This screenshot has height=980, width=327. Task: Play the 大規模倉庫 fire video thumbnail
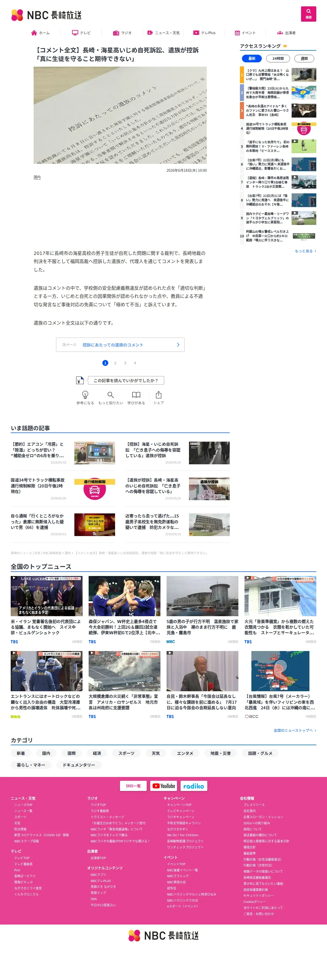click(125, 671)
